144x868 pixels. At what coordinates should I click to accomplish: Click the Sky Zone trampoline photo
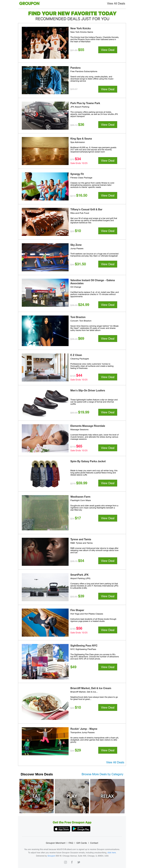tap(45, 257)
